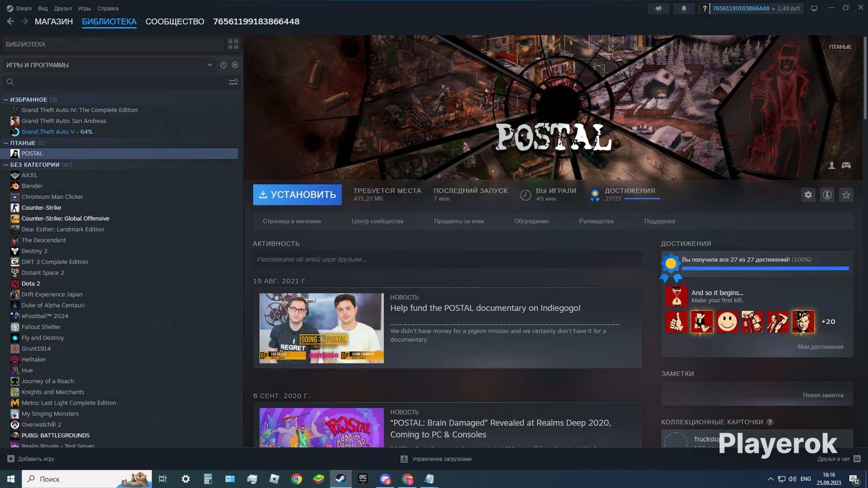Viewport: 868px width, 488px height.
Task: Open the Вид menu
Action: pyautogui.click(x=43, y=8)
